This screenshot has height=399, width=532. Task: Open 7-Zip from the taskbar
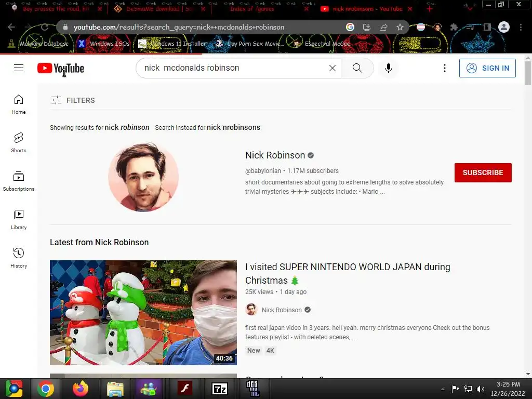click(x=220, y=389)
